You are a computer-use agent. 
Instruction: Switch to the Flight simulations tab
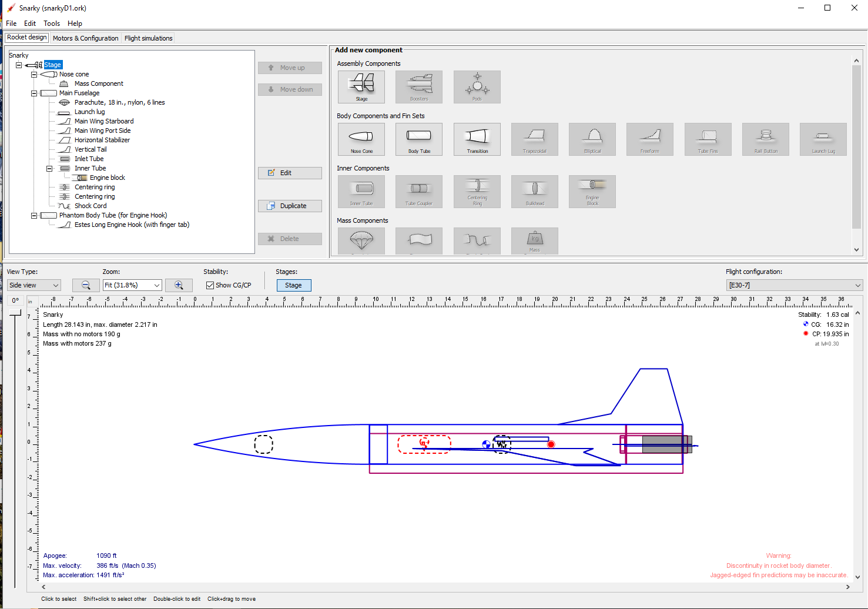(x=148, y=38)
